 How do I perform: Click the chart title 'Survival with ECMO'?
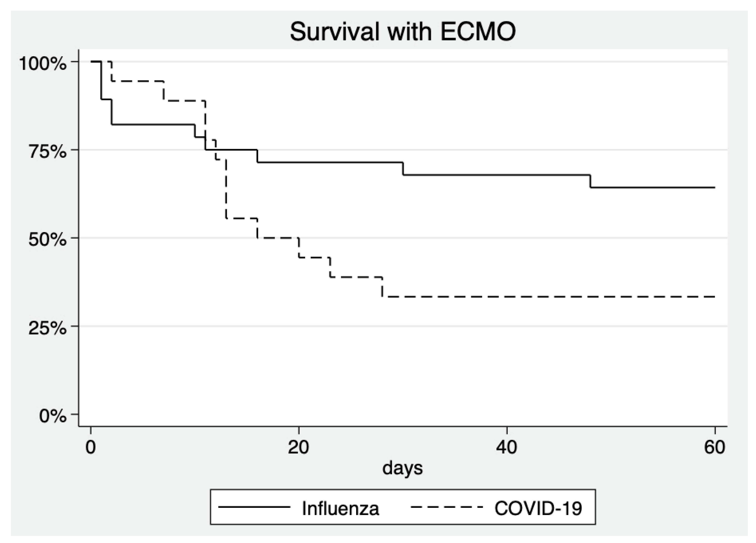[x=403, y=32]
